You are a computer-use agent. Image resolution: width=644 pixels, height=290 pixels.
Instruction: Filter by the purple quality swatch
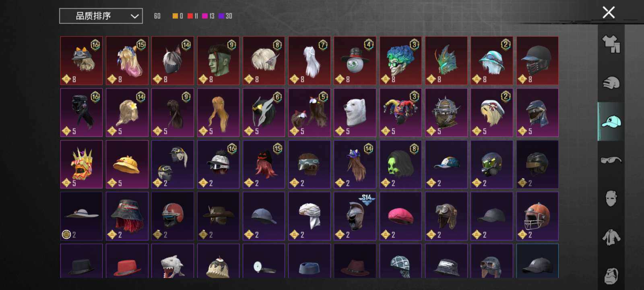click(225, 16)
